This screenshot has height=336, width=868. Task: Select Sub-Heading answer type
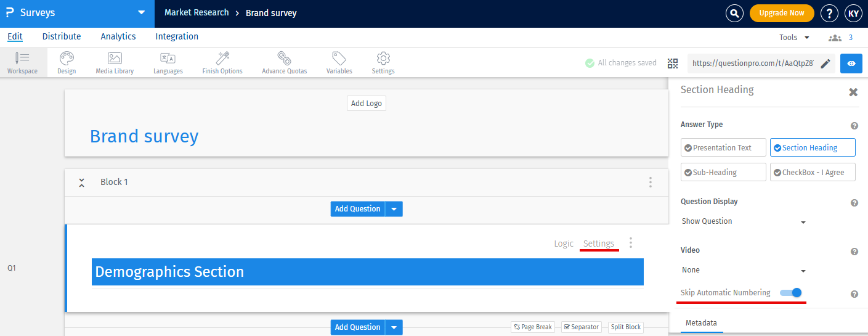(723, 172)
